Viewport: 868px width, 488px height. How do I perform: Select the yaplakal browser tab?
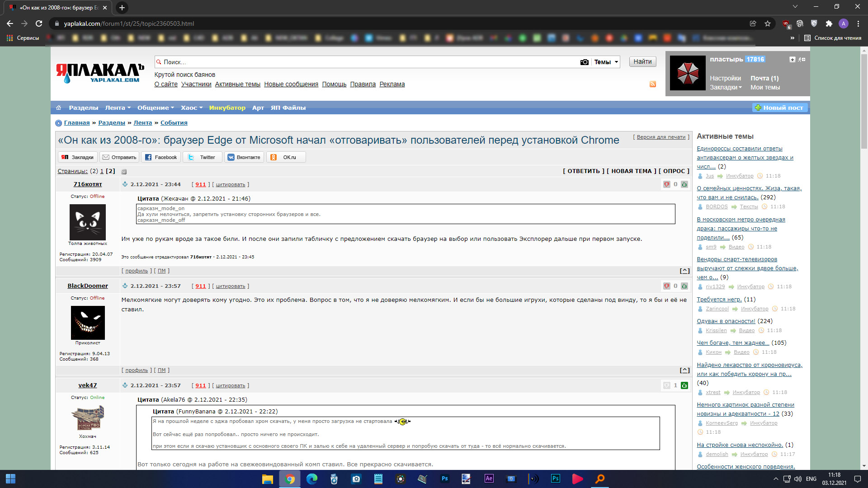tap(58, 8)
